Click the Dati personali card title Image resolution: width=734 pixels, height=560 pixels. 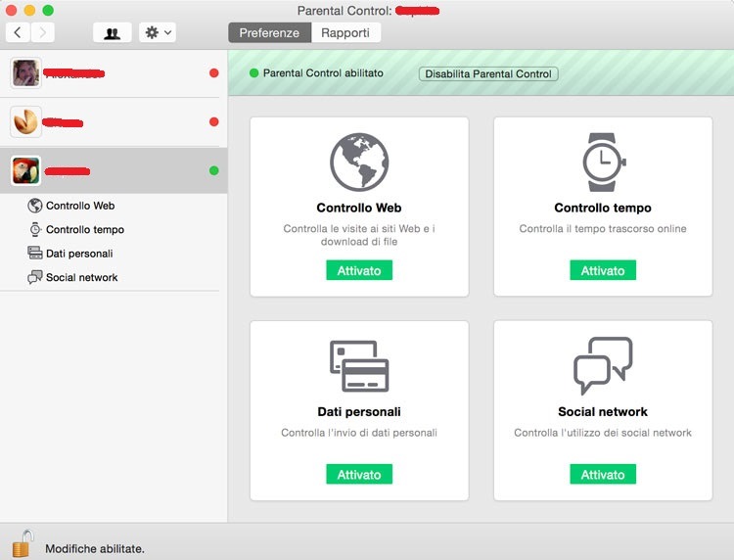(x=359, y=411)
